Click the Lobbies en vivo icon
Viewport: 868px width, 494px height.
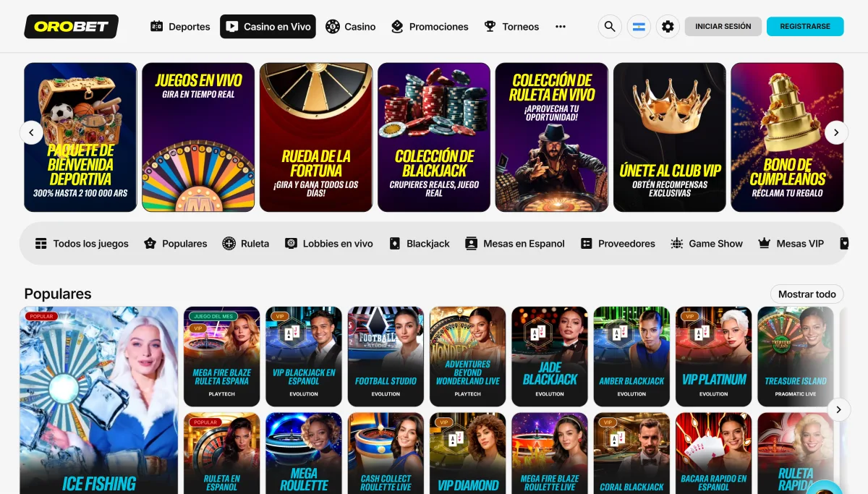click(x=291, y=244)
